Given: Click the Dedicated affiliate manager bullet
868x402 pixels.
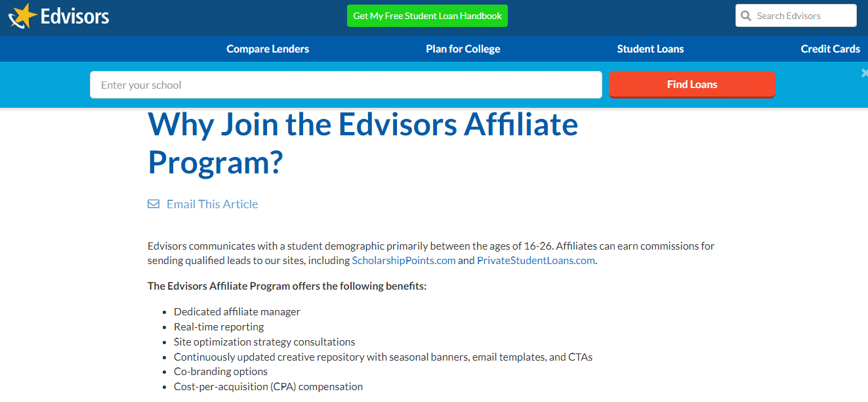Looking at the screenshot, I should click(x=237, y=311).
